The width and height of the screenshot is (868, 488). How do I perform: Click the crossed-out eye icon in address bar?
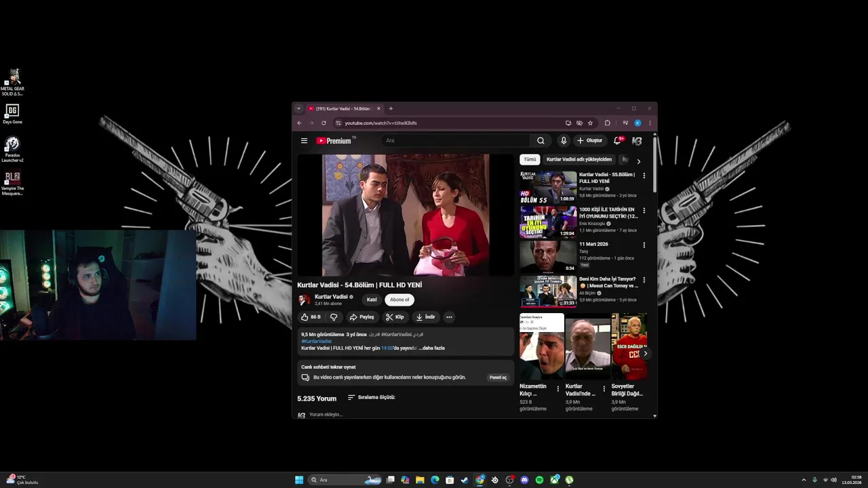[x=579, y=123]
